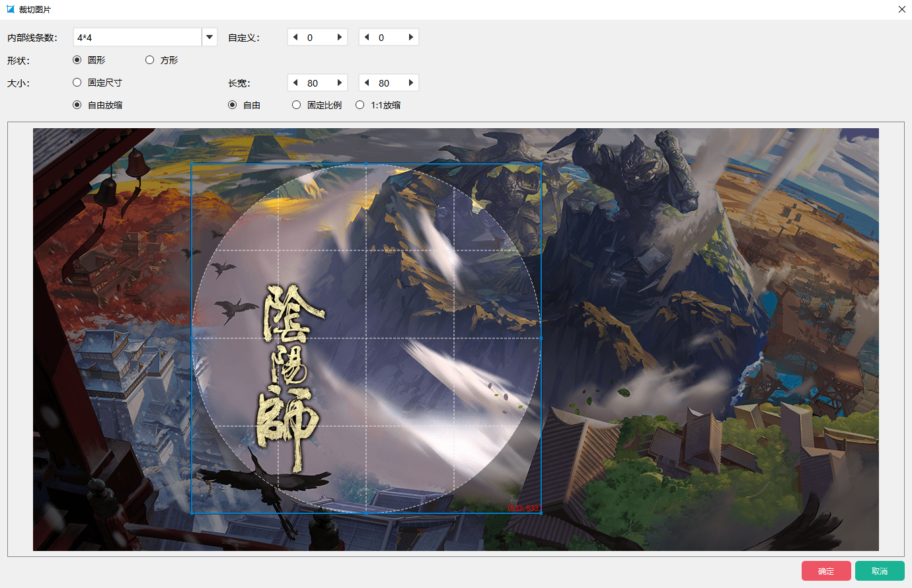Image resolution: width=912 pixels, height=588 pixels.
Task: Decrease the second 长宽 value of 80
Action: (x=367, y=83)
